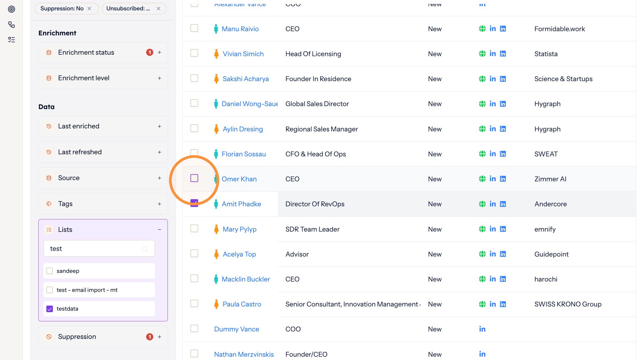Open Amit Phadke's LinkedIn profile icon

click(x=493, y=204)
